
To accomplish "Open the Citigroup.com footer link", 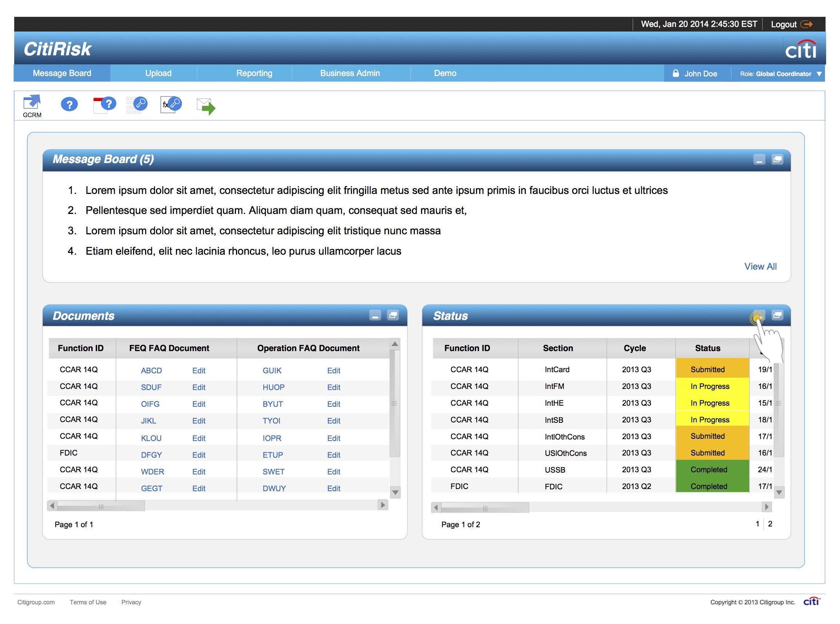I will [36, 602].
